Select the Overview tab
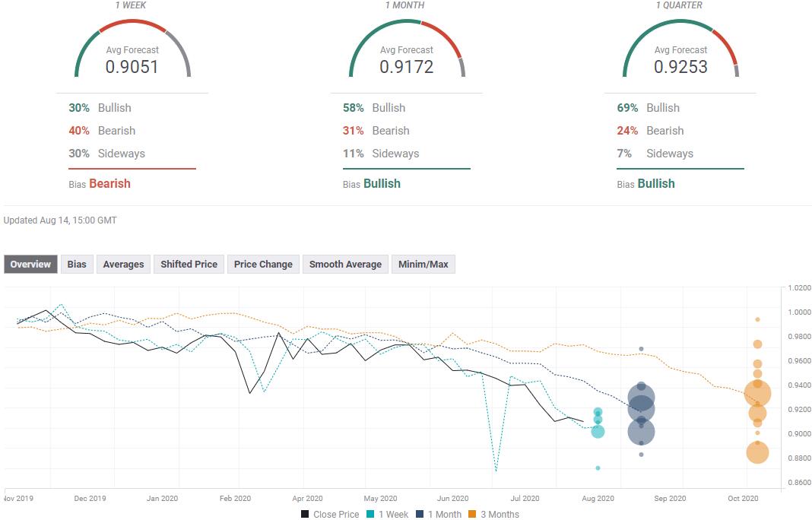Image resolution: width=812 pixels, height=520 pixels. pyautogui.click(x=30, y=264)
